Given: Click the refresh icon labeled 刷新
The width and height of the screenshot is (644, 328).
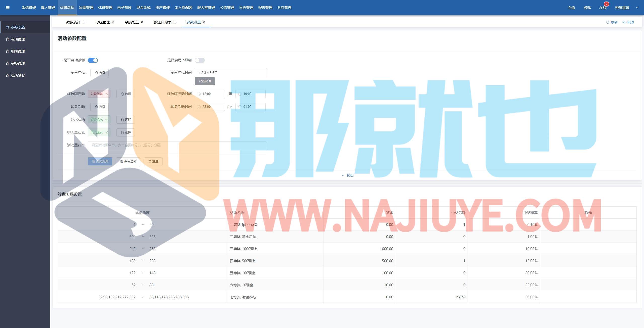Looking at the screenshot, I should click(608, 22).
